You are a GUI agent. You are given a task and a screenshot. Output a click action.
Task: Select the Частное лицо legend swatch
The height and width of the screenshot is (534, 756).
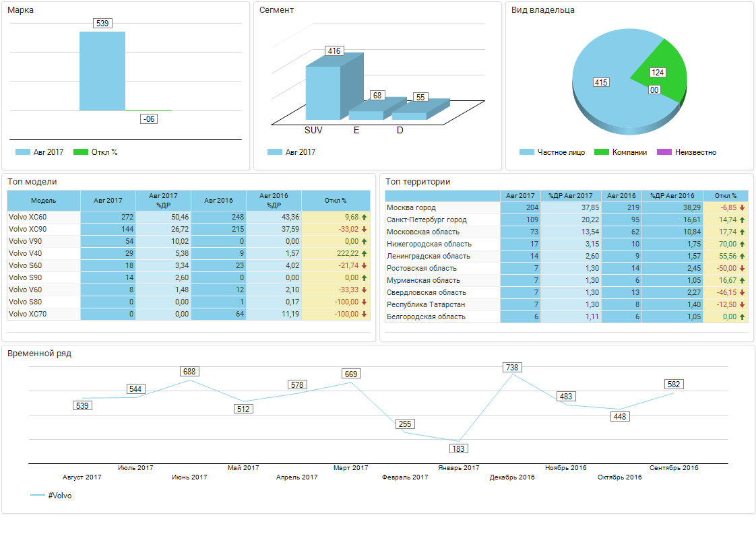526,152
